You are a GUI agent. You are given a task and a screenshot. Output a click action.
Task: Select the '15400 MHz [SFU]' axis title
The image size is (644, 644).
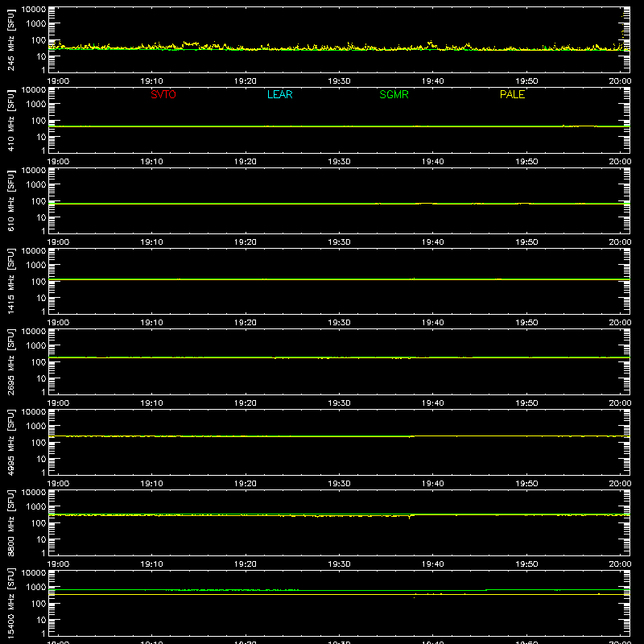point(11,603)
